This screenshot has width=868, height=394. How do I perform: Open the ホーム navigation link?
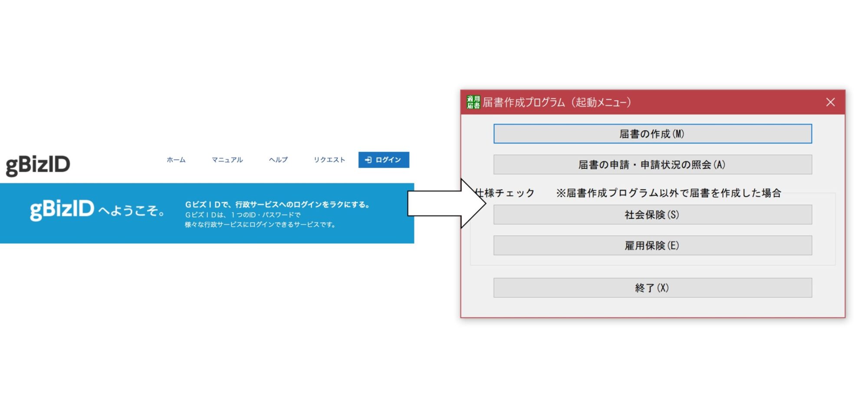(176, 160)
